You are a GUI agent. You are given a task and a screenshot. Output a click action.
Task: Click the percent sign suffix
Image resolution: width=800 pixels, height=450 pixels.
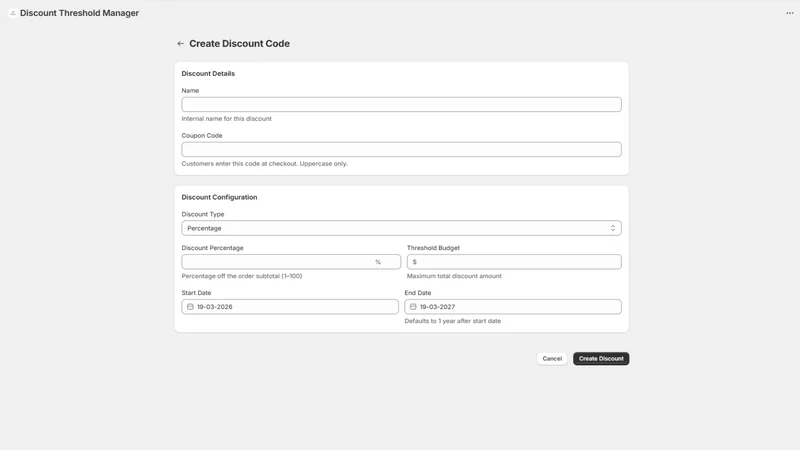click(378, 262)
